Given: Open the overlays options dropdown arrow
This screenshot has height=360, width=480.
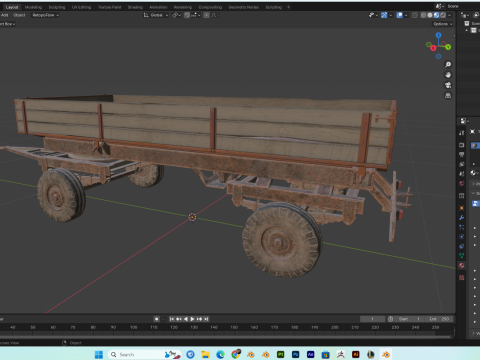Looking at the screenshot, I should point(406,15).
